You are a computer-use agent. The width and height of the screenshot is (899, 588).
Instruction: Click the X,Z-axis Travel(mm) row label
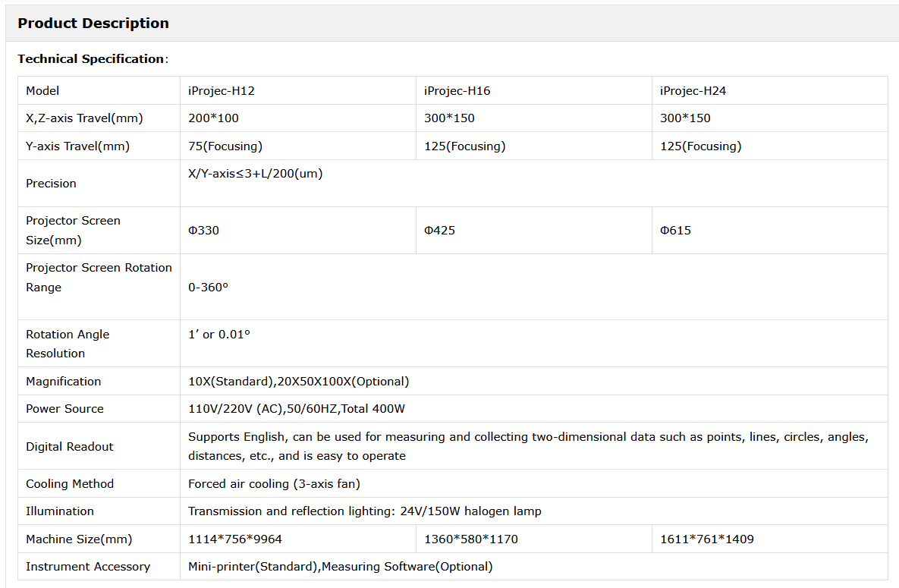84,118
